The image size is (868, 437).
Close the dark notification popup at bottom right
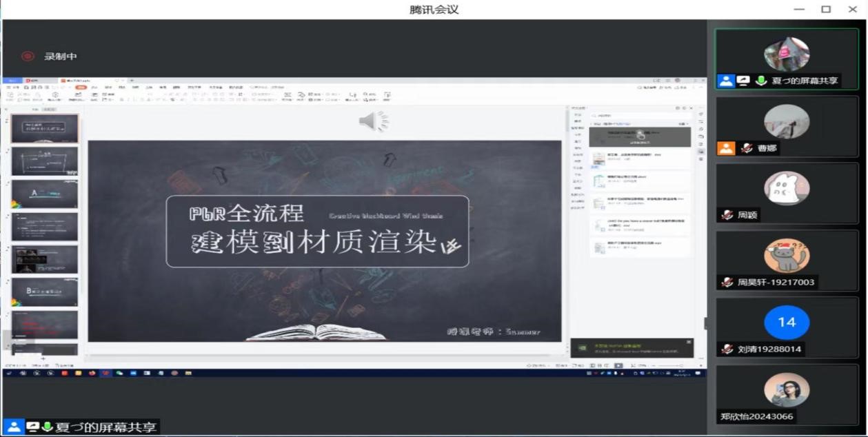click(x=688, y=343)
